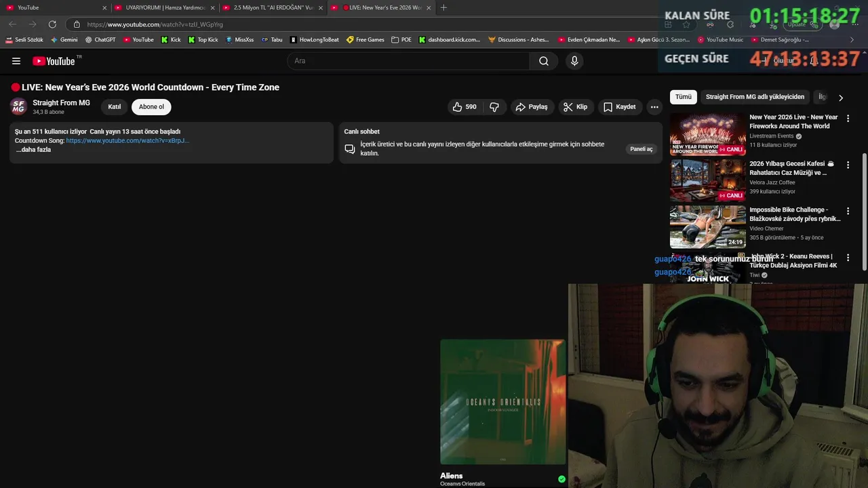The image size is (868, 488).
Task: Open the three-dot more actions menu
Action: point(654,107)
